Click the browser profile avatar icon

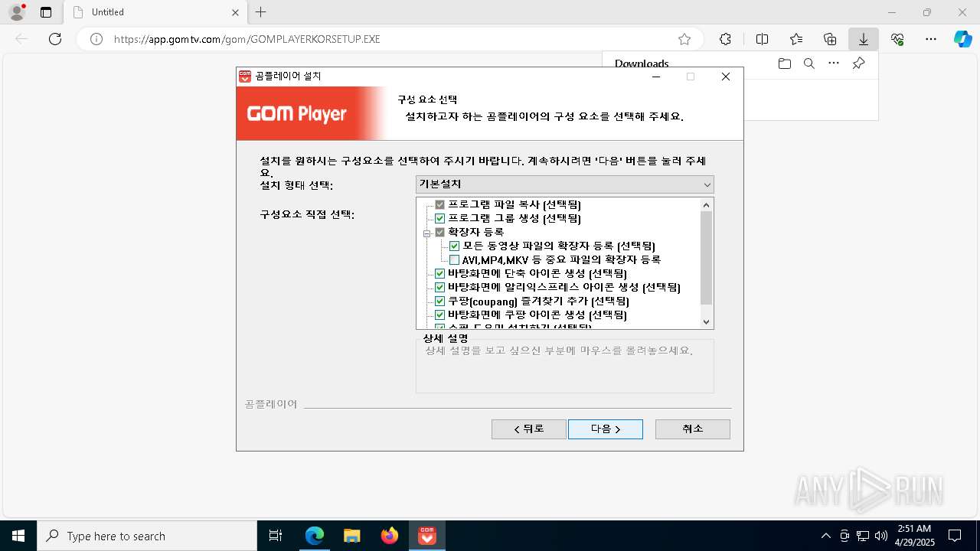[17, 12]
